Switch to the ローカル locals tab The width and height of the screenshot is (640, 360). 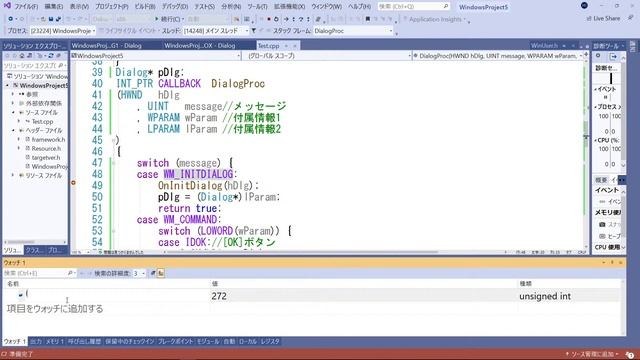click(248, 341)
